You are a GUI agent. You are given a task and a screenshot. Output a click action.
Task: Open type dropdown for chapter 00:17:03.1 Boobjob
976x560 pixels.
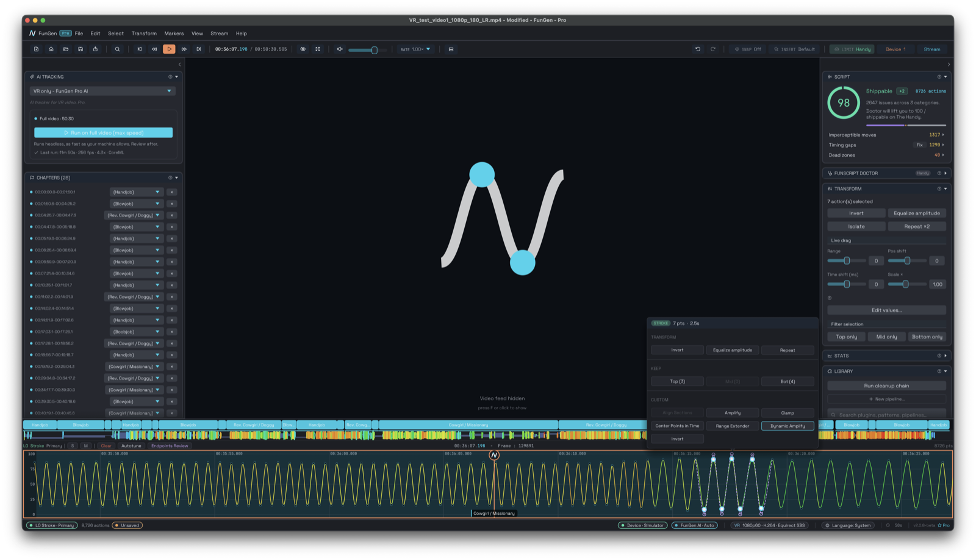click(x=136, y=332)
